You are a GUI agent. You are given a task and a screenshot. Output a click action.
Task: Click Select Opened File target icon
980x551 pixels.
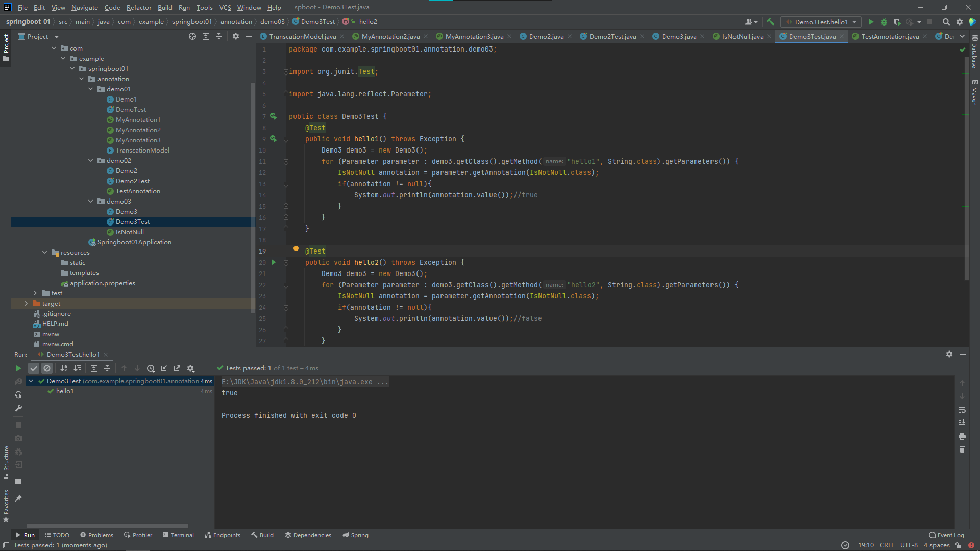tap(192, 36)
